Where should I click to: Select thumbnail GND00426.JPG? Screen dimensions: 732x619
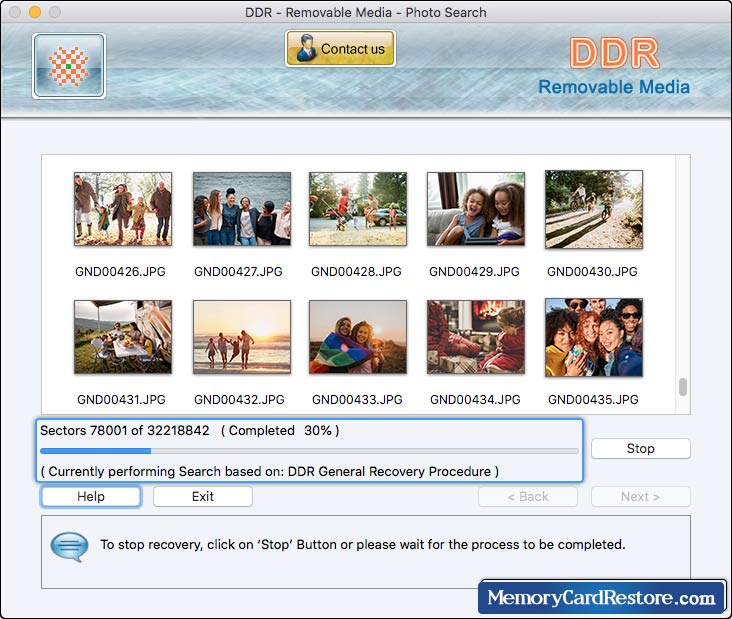122,209
